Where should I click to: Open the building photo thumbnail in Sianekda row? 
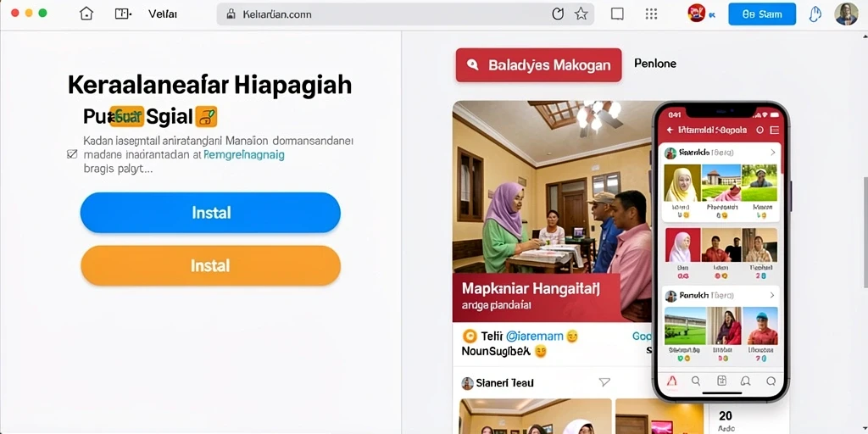point(721,183)
